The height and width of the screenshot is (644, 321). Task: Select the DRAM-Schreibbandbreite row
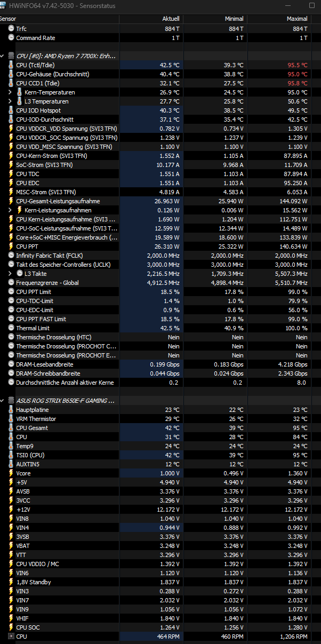click(x=160, y=373)
